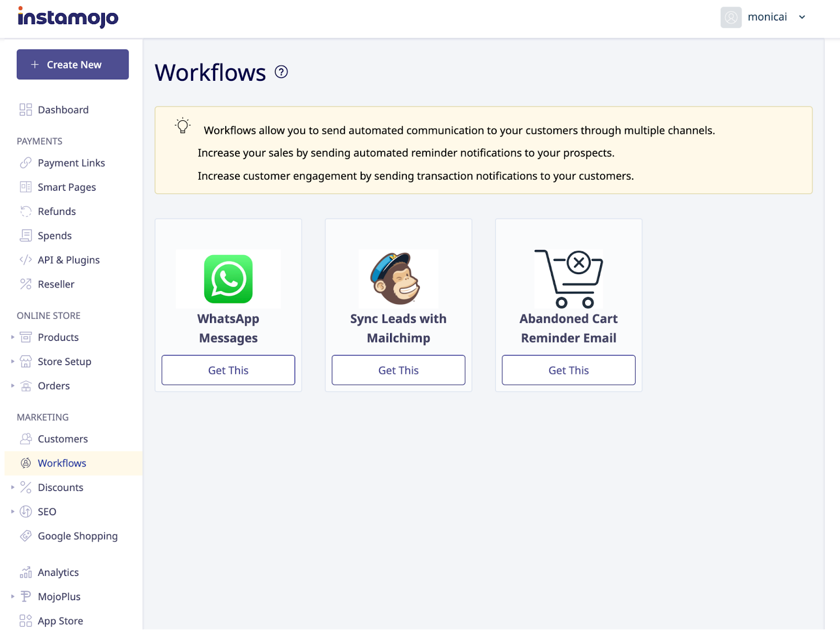Click the Workflows sidebar icon
This screenshot has width=840, height=640.
tap(26, 463)
